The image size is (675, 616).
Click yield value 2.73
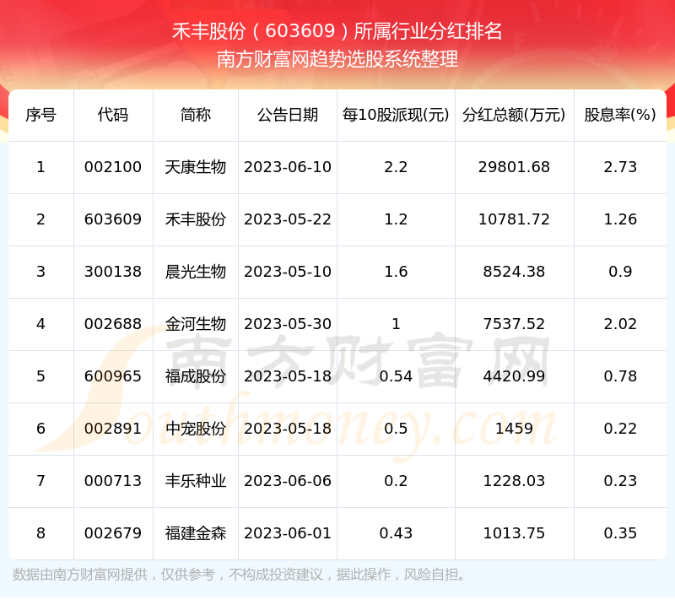(620, 167)
